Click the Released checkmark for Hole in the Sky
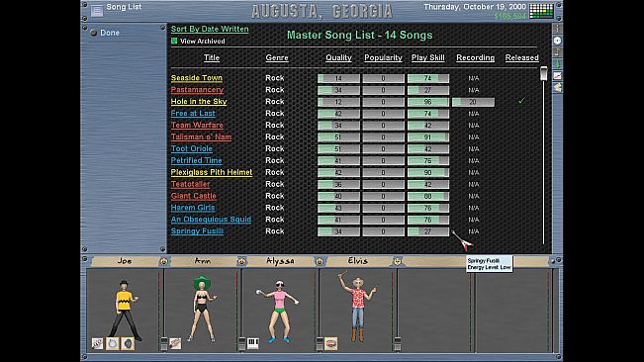 (521, 101)
